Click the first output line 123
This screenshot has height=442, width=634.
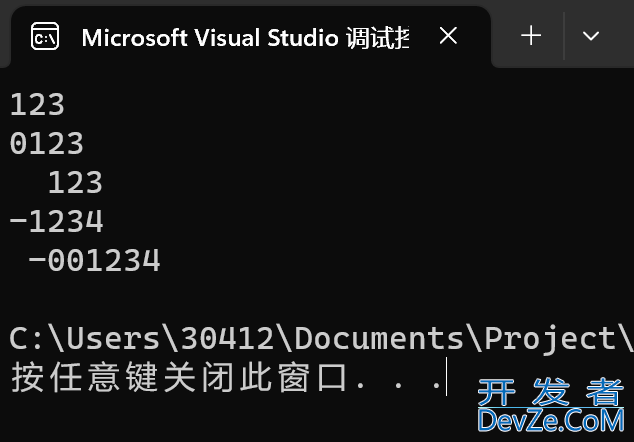(x=37, y=105)
